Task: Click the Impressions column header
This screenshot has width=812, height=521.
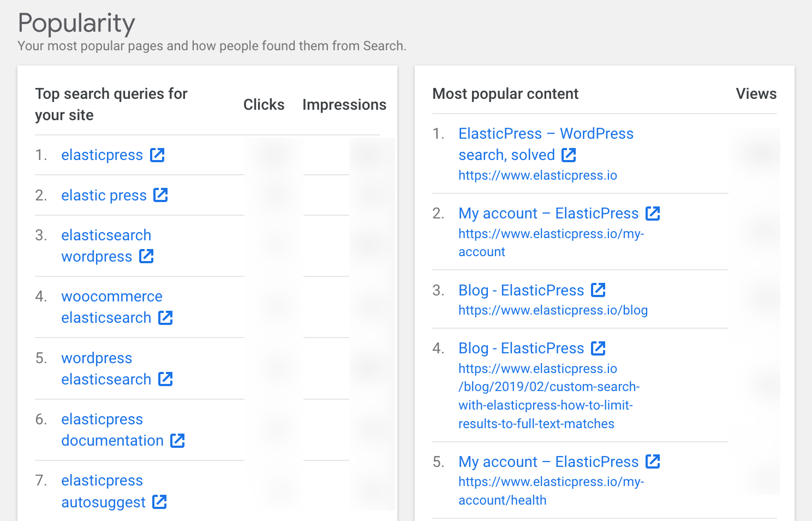Action: tap(344, 104)
